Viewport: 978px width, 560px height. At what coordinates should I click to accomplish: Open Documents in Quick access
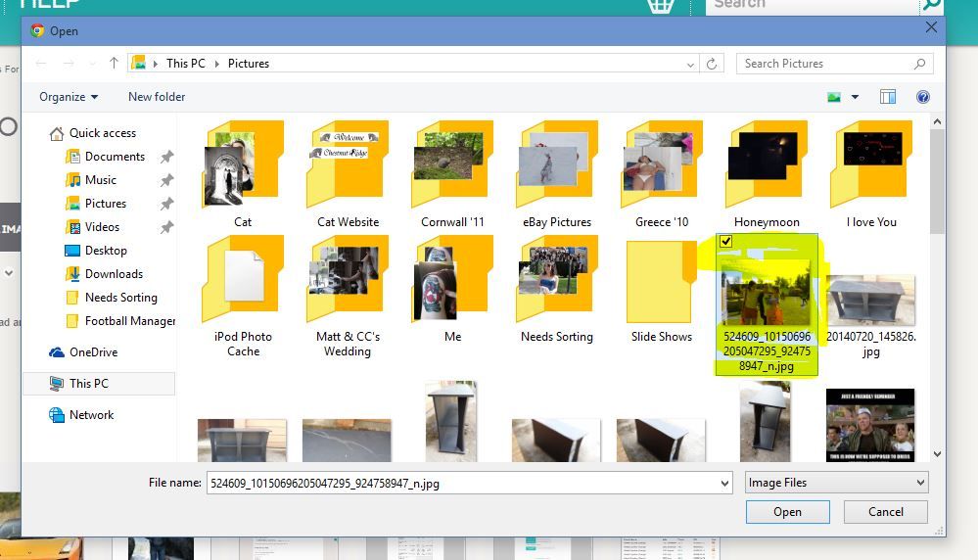pos(115,157)
